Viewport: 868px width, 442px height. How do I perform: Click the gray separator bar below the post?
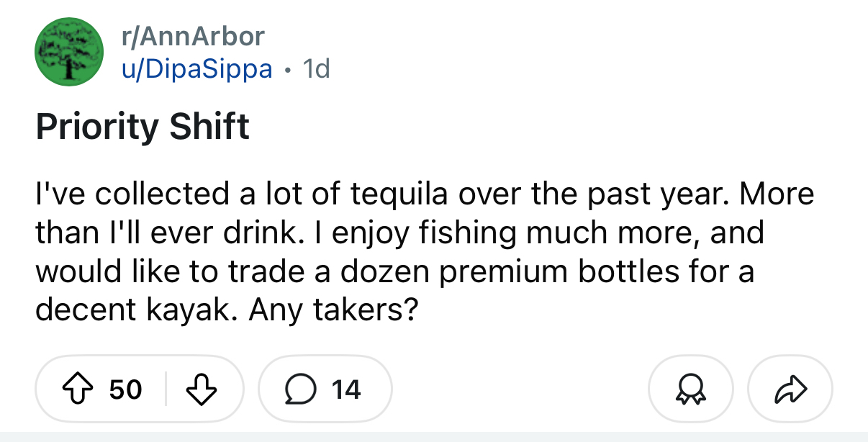pos(434,436)
